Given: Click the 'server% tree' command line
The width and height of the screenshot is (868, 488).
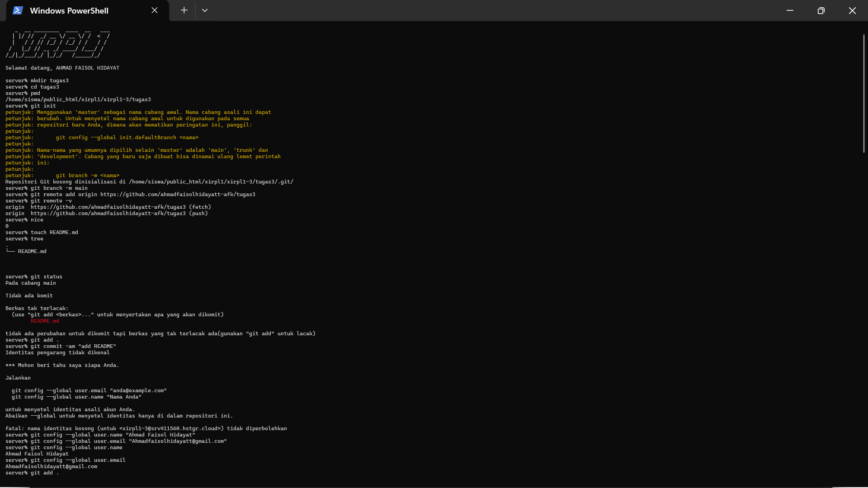Looking at the screenshot, I should [24, 239].
